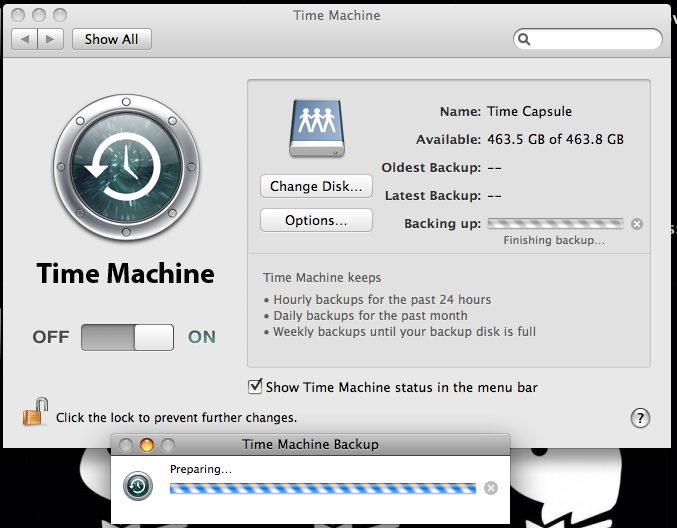Click the Oldest Backup label
This screenshot has height=528, width=677.
tap(431, 168)
